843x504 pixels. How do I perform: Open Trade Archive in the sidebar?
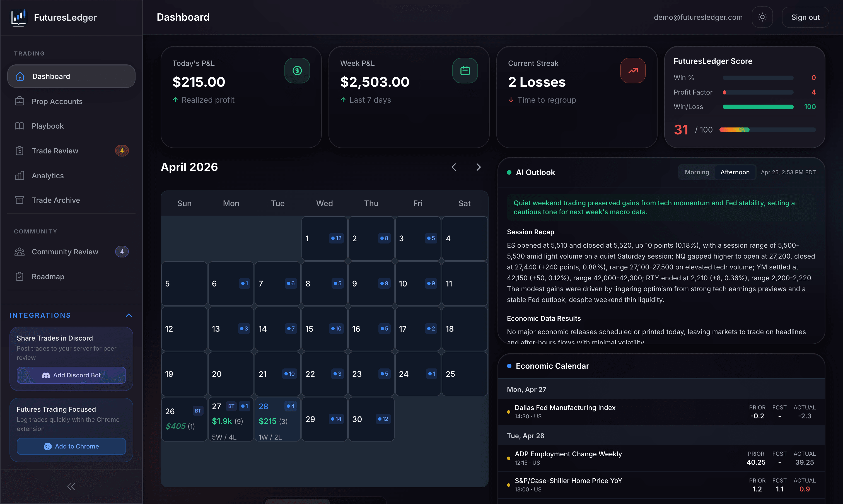point(71,200)
